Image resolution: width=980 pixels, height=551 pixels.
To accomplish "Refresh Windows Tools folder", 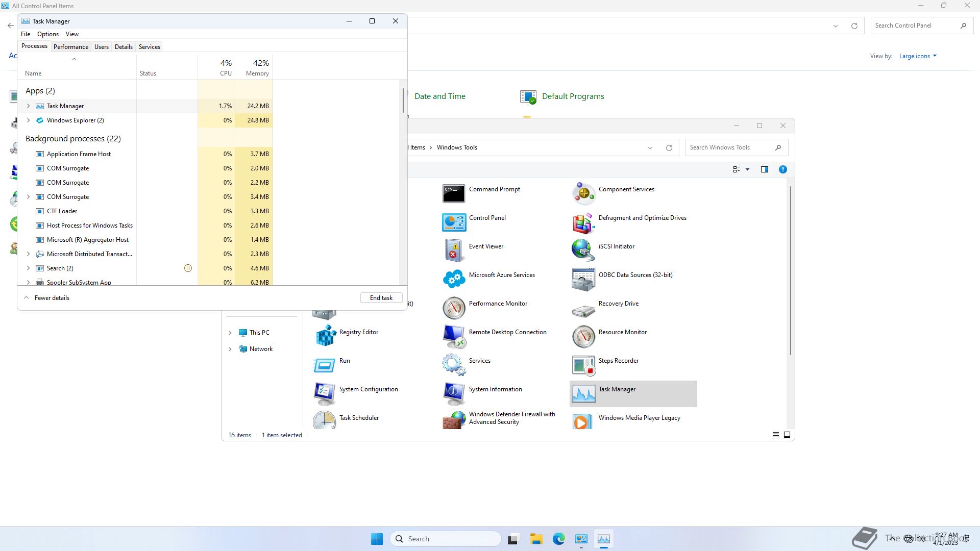I will [669, 148].
